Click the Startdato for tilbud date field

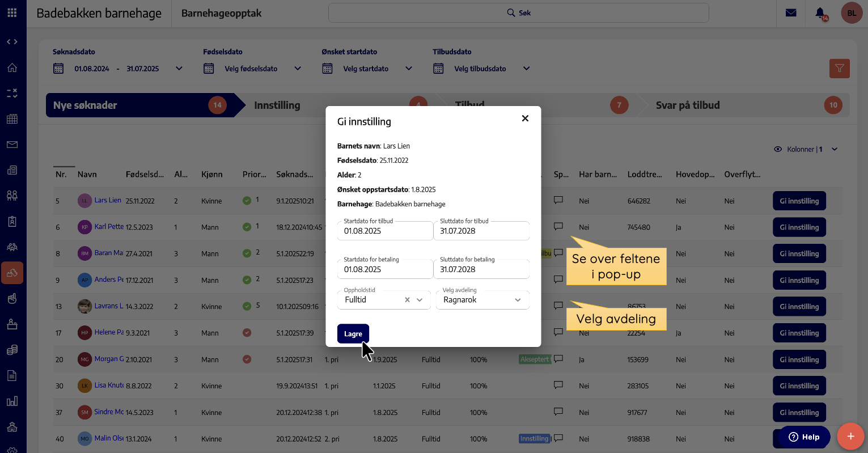[x=384, y=231]
